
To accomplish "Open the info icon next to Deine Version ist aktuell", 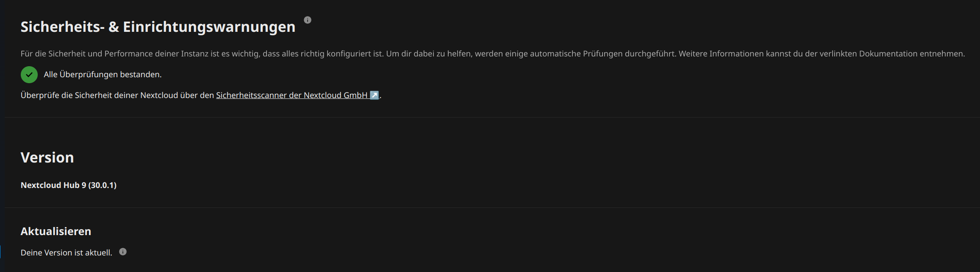I will 123,252.
